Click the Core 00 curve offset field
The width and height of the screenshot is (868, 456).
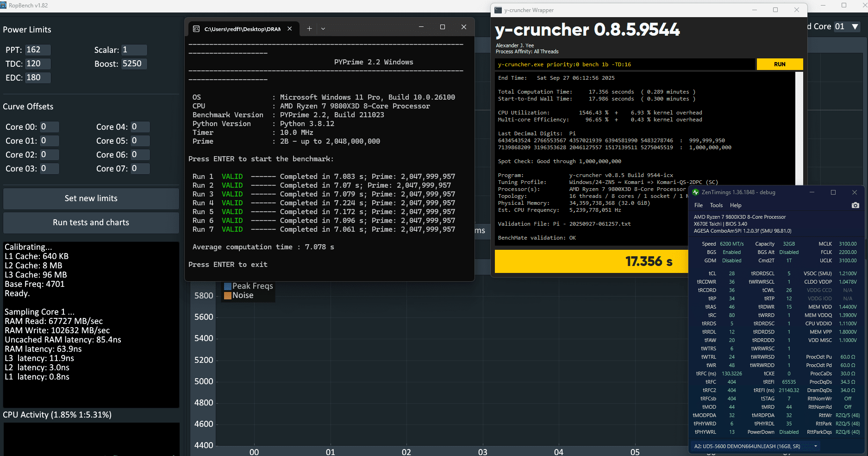click(49, 127)
